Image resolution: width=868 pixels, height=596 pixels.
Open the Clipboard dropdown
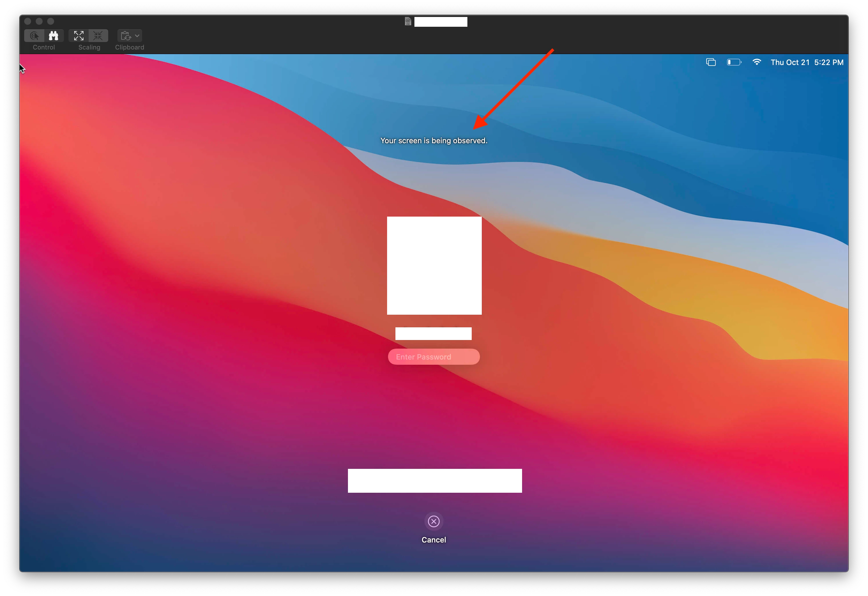130,36
